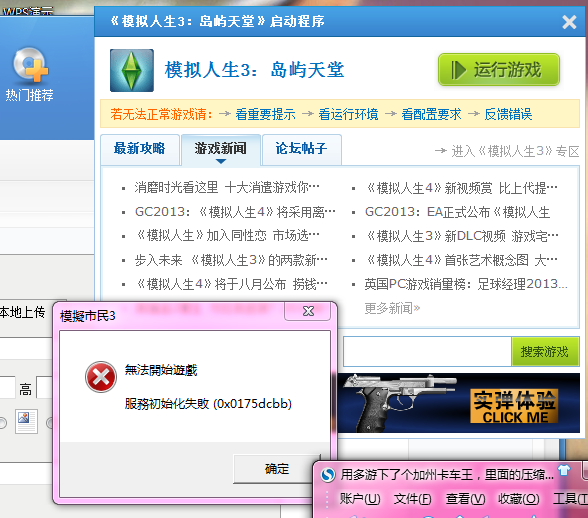Switch to the 最新攻略 tab

(x=140, y=149)
